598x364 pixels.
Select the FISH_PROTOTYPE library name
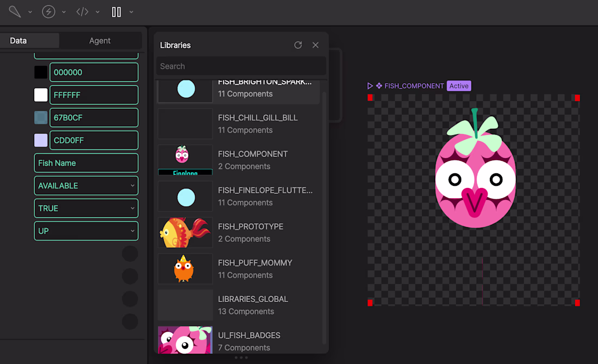[251, 227]
